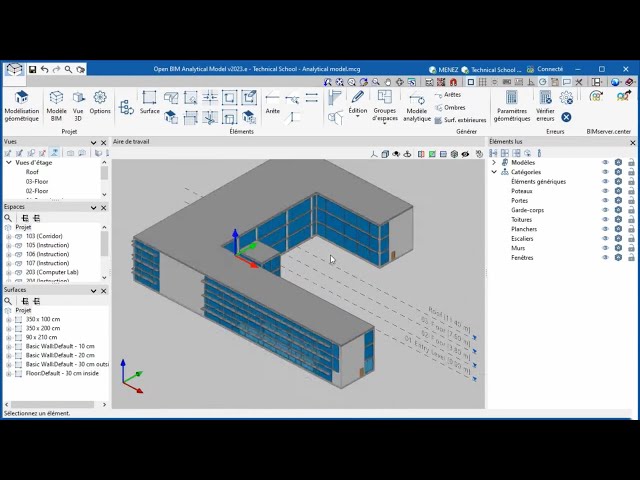640x480 pixels.
Task: Open the Vue 3D view
Action: click(78, 106)
